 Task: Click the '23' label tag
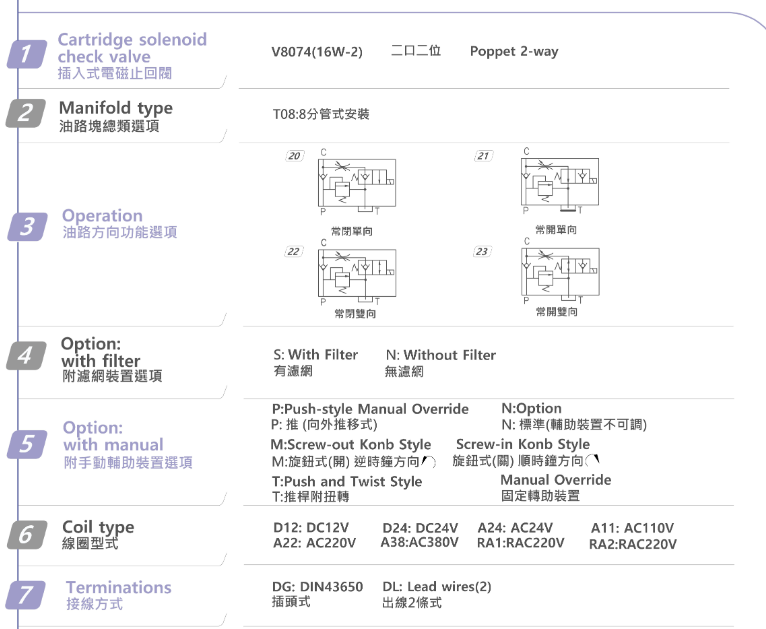482,252
